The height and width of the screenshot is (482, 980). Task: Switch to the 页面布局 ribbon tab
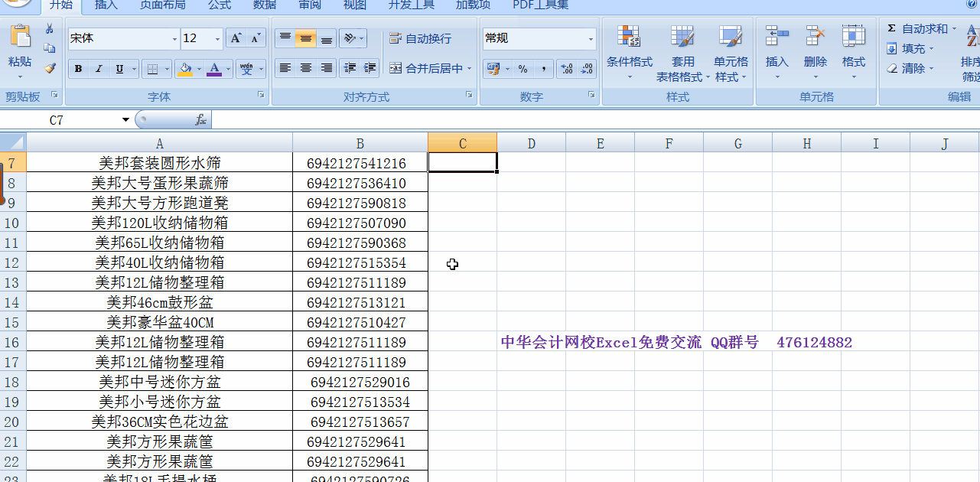163,5
